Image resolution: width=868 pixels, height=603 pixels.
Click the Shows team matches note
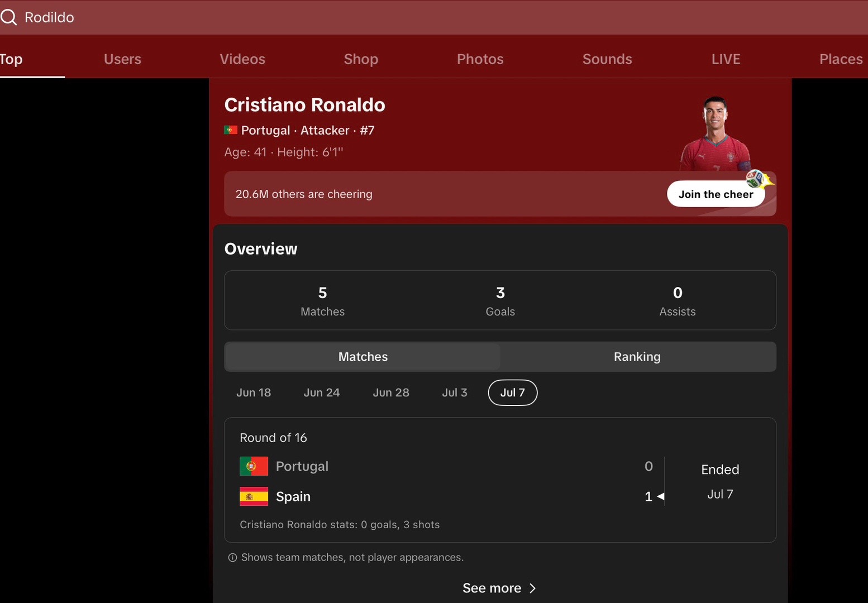[352, 558]
